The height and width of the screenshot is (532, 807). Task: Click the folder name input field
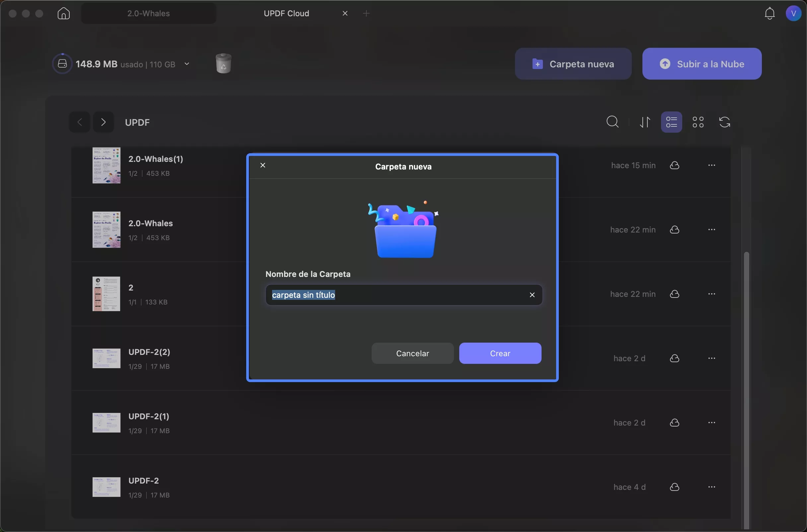(x=404, y=295)
